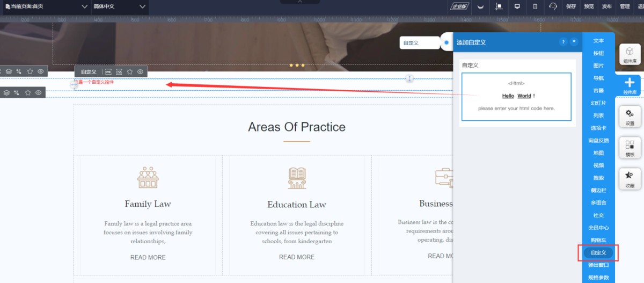Image resolution: width=644 pixels, height=283 pixels.
Task: Select 图片 in widget list
Action: pos(598,66)
